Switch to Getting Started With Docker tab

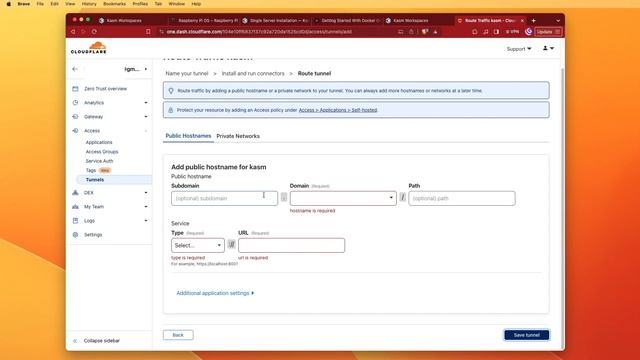[x=347, y=20]
